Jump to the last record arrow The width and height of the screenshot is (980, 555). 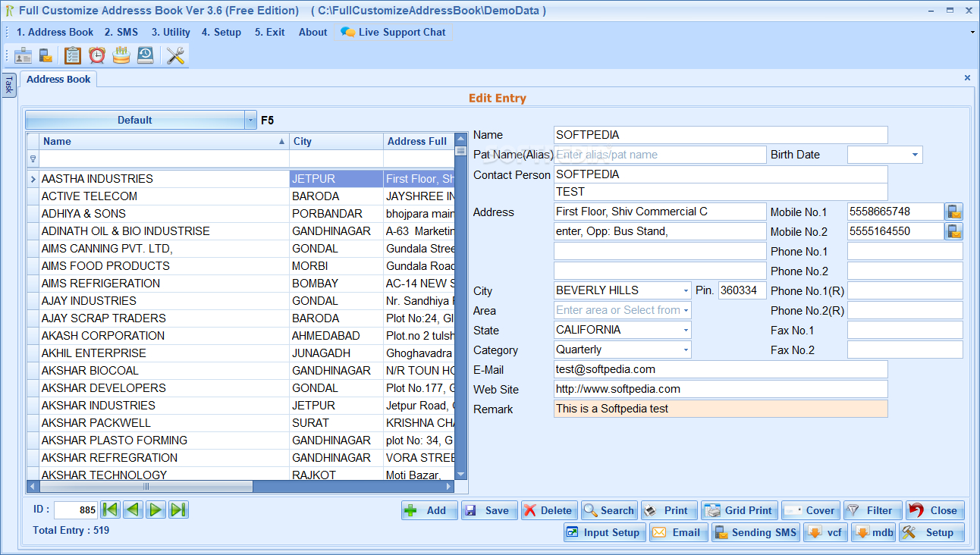pos(178,510)
